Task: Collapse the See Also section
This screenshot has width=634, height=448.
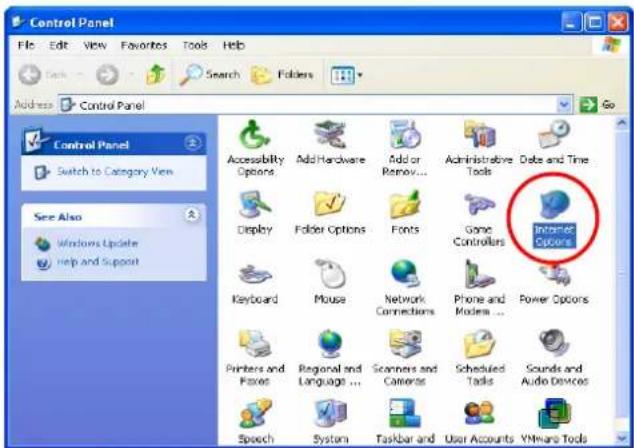Action: (192, 215)
